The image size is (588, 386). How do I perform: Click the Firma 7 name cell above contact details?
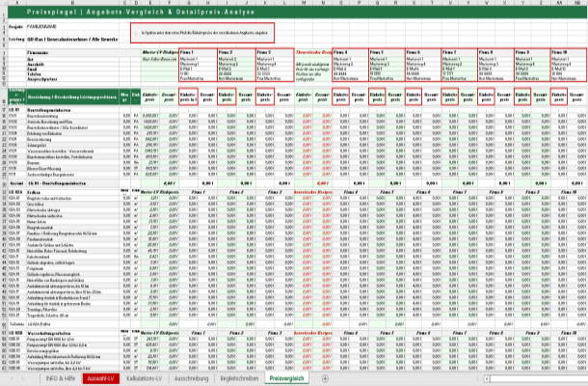(x=460, y=52)
